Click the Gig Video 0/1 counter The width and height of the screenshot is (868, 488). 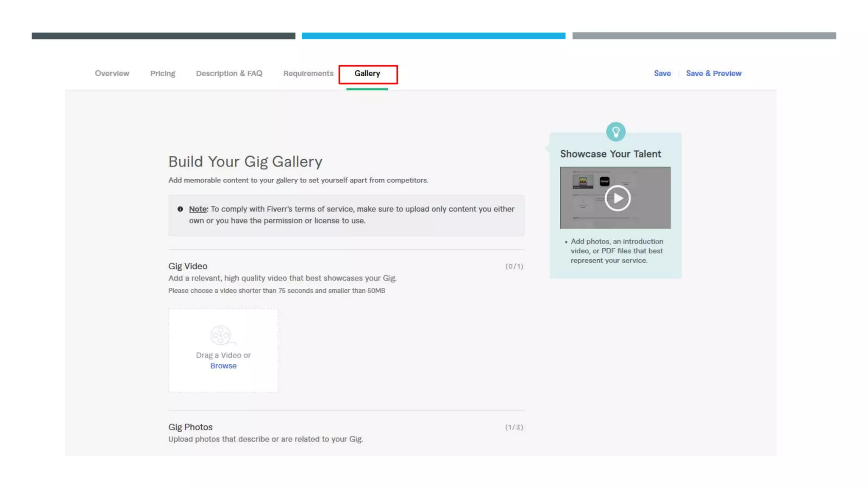coord(514,266)
